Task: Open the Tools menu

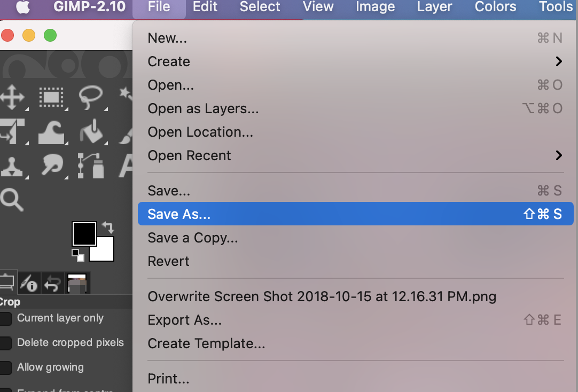Action: 556,6
